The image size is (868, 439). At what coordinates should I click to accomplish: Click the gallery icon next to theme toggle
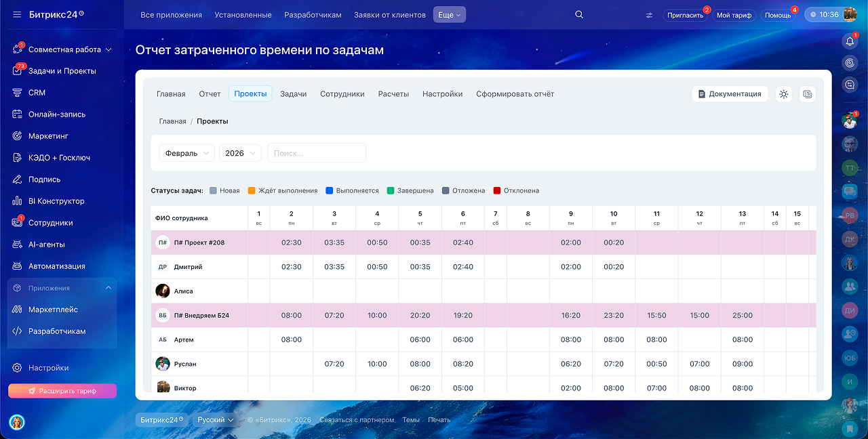tap(807, 94)
